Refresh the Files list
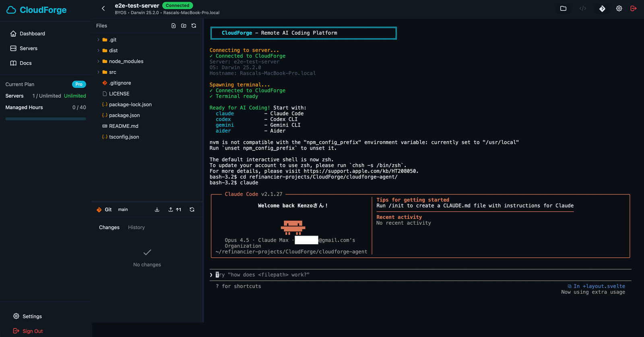 pos(194,26)
